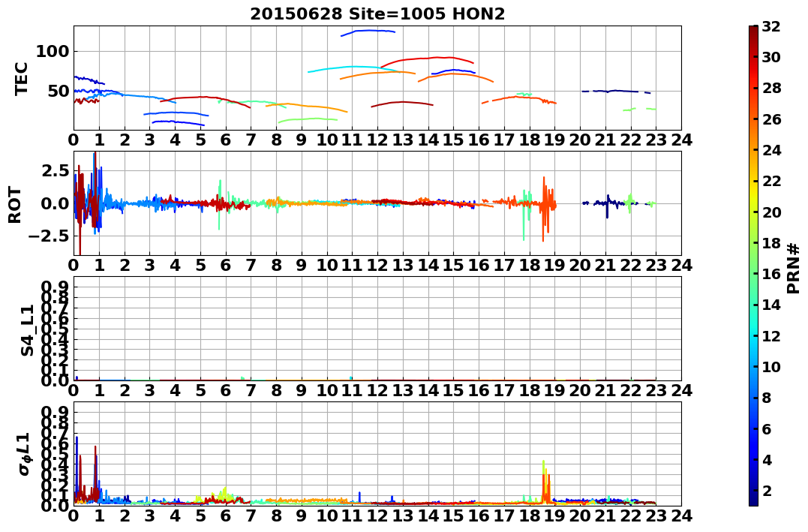
Task: Click the blue TEC curve above 100
Action: tap(368, 32)
